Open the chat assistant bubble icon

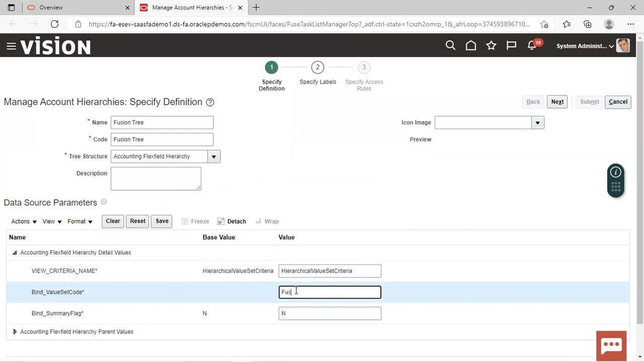tap(611, 345)
